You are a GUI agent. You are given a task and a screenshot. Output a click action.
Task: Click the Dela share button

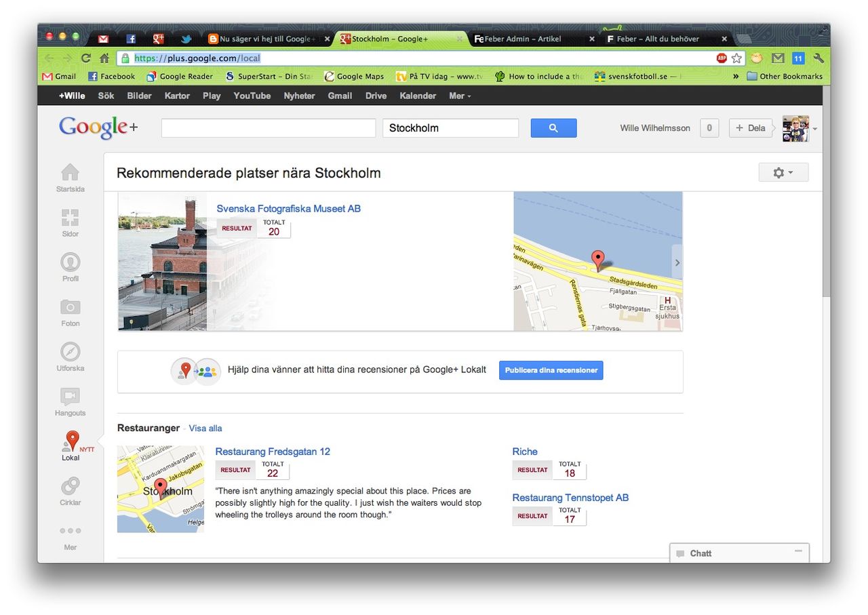tap(751, 127)
